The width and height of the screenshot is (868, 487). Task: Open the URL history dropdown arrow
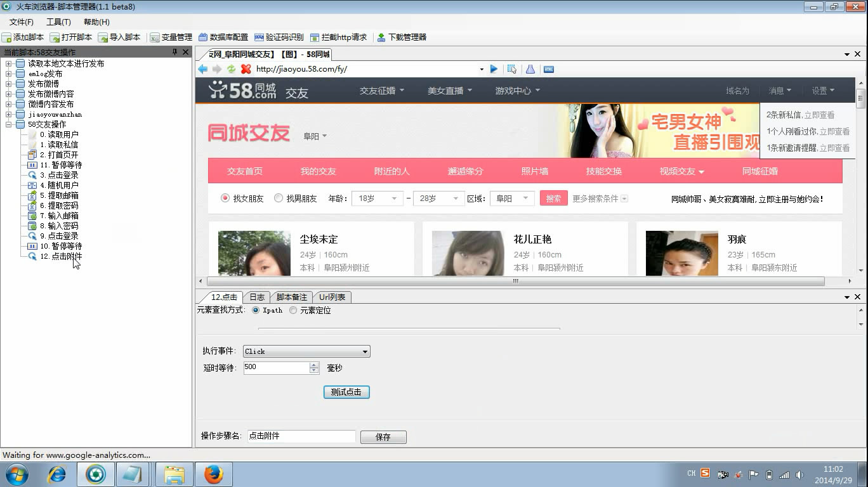(x=482, y=69)
